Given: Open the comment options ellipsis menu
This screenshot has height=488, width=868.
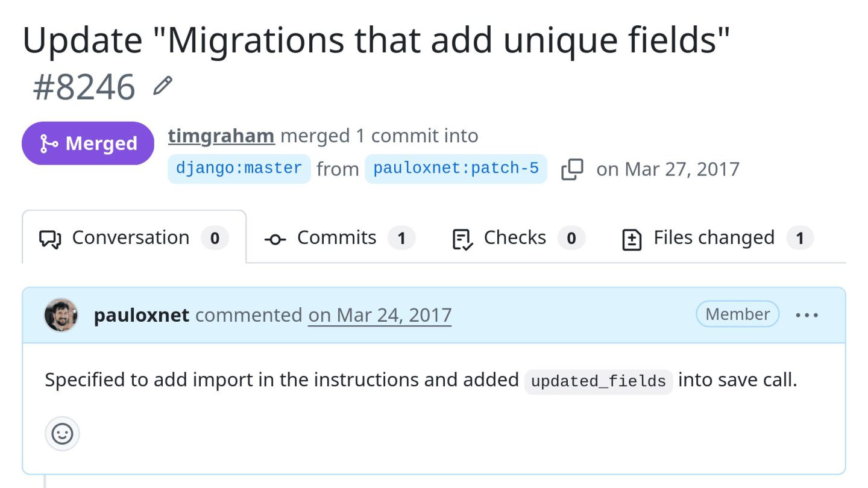Looking at the screenshot, I should (807, 314).
